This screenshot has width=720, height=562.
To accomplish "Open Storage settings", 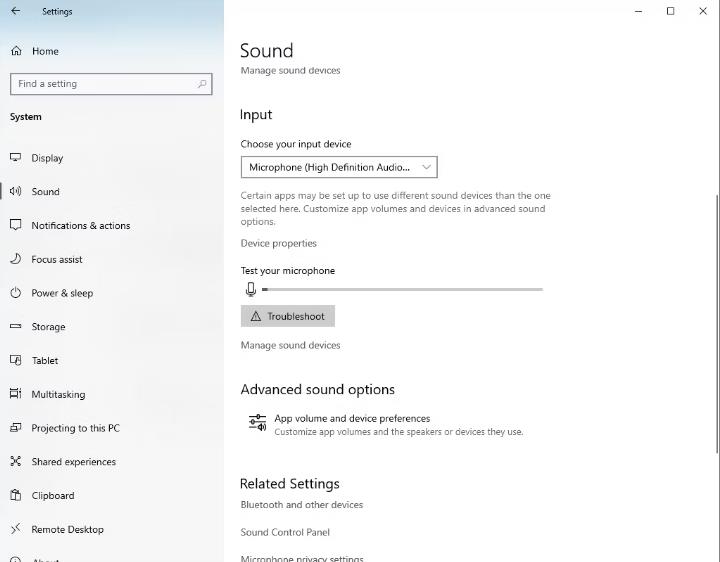I will 48,327.
